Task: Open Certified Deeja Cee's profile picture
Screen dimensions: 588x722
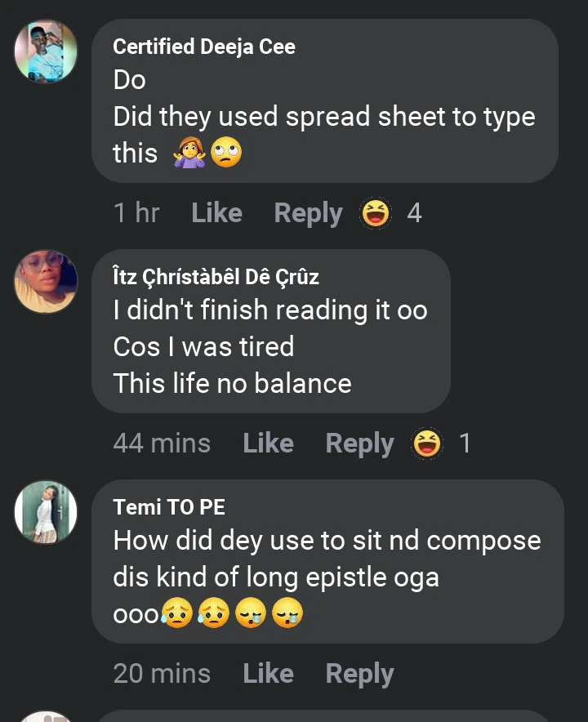Action: pyautogui.click(x=46, y=51)
